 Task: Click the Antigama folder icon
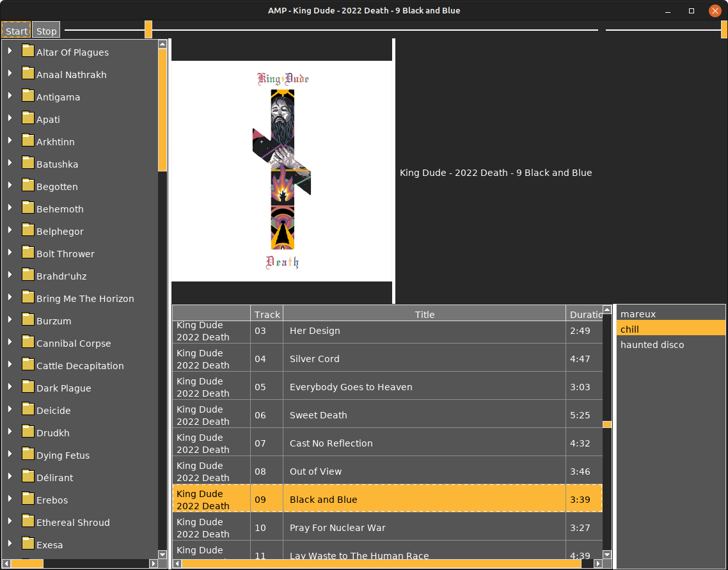(x=28, y=95)
